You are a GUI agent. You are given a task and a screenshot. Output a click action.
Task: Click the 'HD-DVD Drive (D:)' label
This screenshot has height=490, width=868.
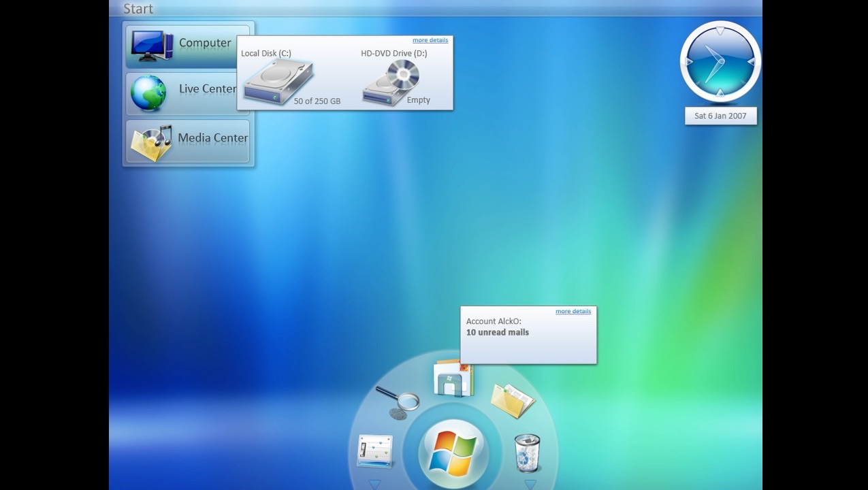click(x=394, y=53)
